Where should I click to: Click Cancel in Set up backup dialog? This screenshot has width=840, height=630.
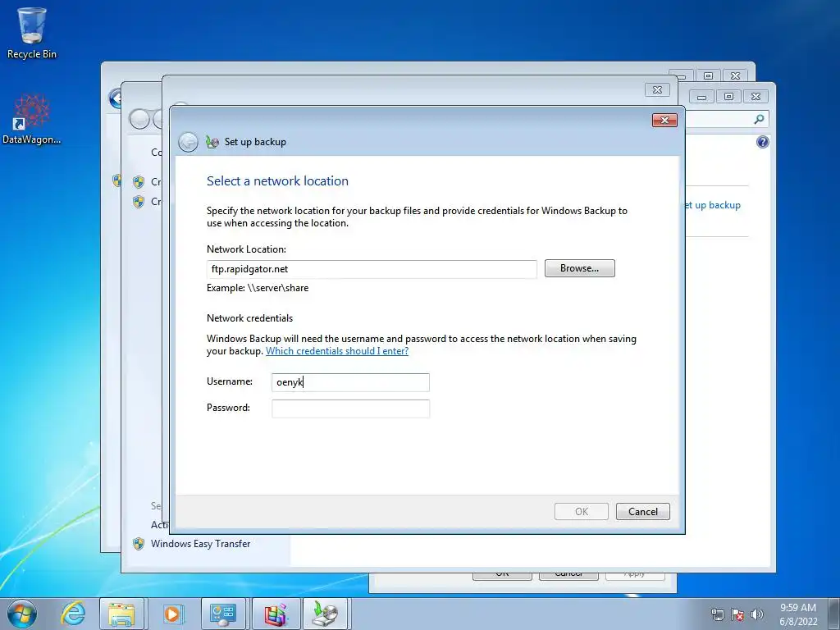pos(642,512)
